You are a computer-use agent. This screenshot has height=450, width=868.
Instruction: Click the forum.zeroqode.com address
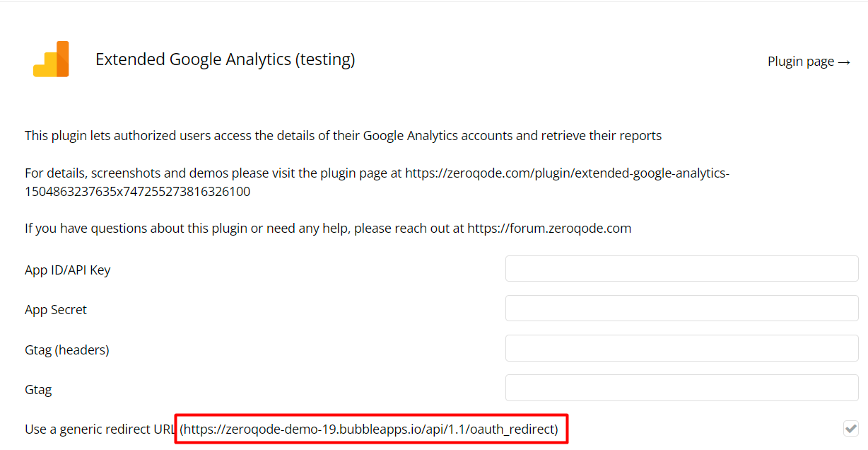pyautogui.click(x=549, y=228)
